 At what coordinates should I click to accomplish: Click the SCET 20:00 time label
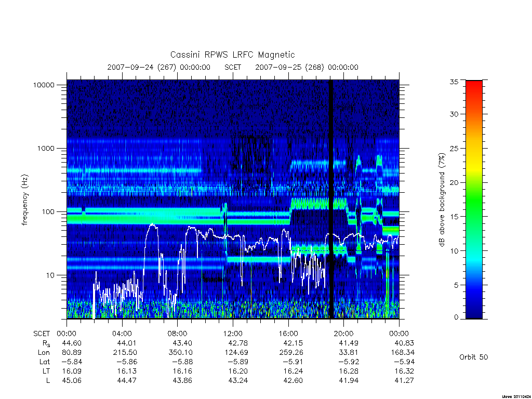[x=344, y=334]
